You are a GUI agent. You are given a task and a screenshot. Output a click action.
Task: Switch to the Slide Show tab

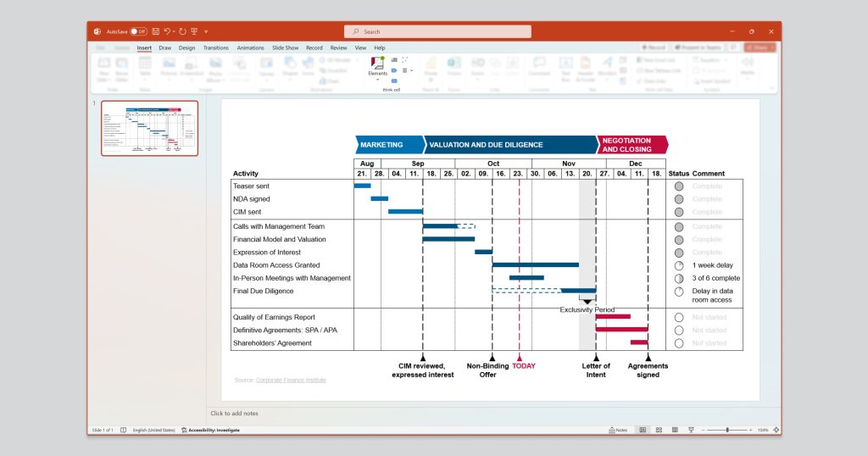click(x=285, y=47)
